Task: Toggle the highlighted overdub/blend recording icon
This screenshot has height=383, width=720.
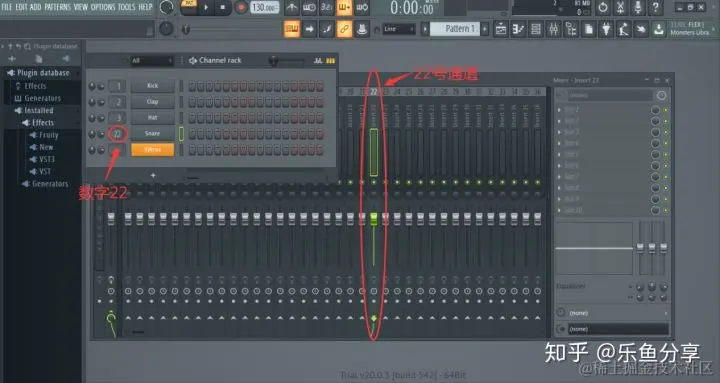Action: click(344, 7)
